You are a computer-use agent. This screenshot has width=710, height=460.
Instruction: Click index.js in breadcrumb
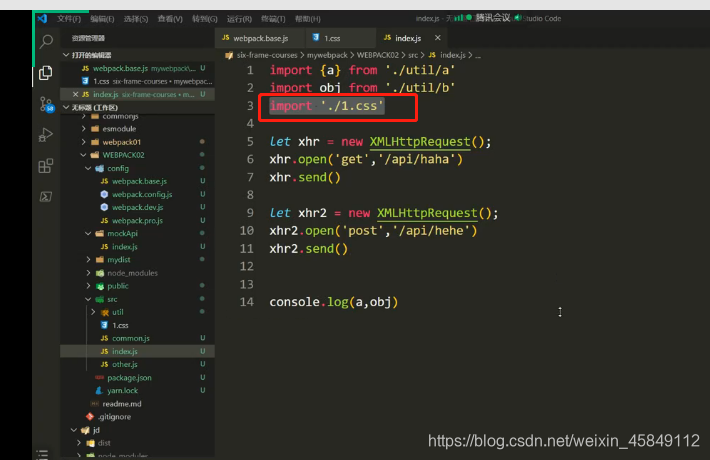[x=452, y=55]
